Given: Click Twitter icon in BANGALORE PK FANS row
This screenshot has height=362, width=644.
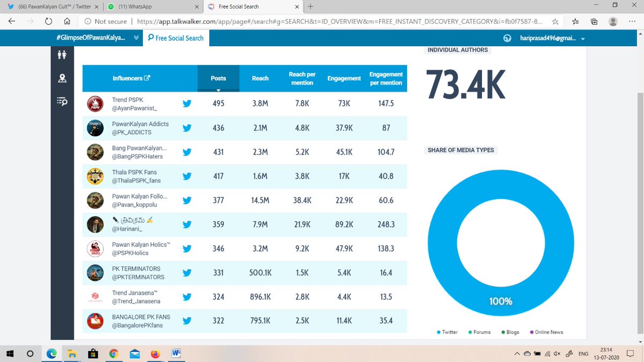Looking at the screenshot, I should click(187, 321).
